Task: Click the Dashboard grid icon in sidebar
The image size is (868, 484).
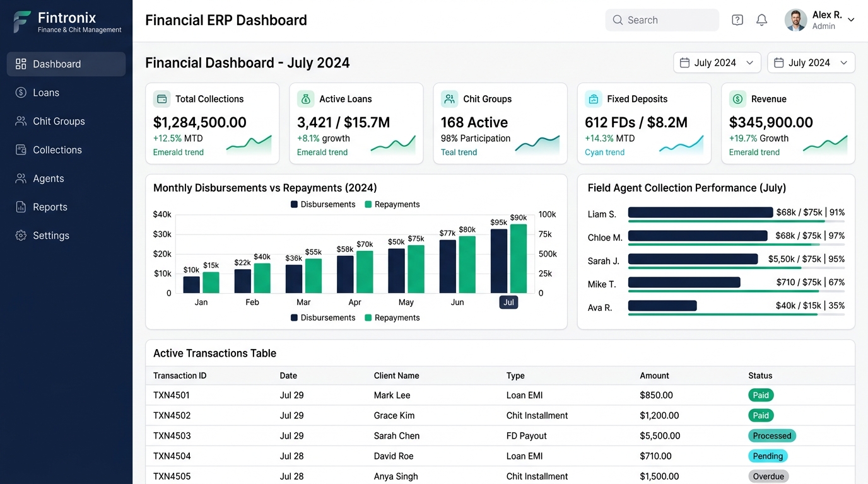Action: click(21, 64)
